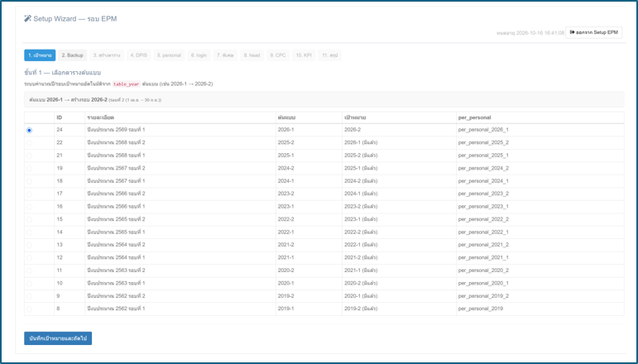Open step tab numbered 3
The width and height of the screenshot is (638, 364).
pyautogui.click(x=107, y=55)
